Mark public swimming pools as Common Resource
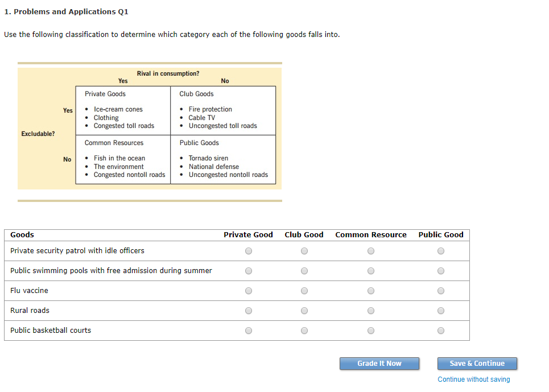The image size is (549, 392). 370,270
